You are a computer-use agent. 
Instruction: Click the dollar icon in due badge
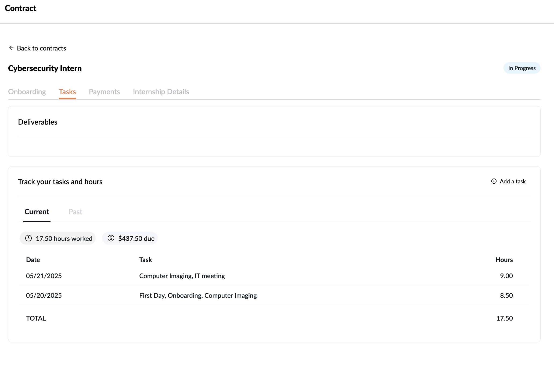click(111, 238)
